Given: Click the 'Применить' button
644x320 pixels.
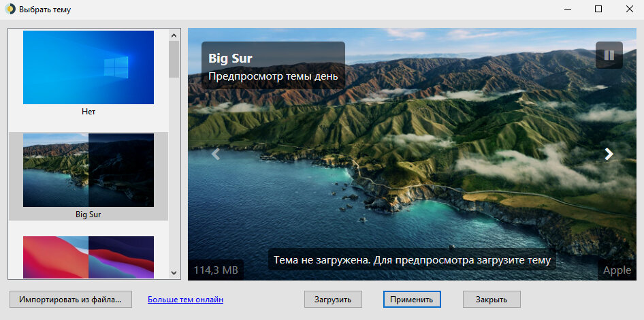Looking at the screenshot, I should pos(412,300).
